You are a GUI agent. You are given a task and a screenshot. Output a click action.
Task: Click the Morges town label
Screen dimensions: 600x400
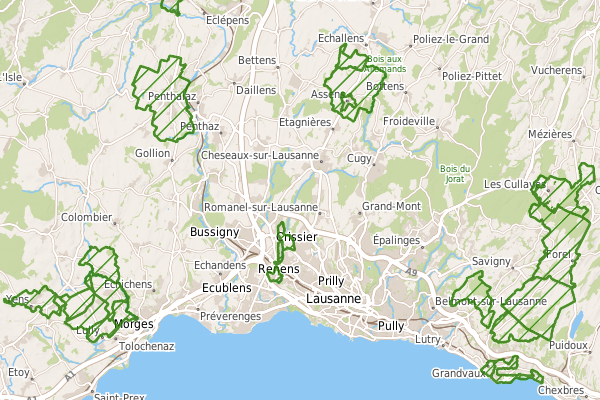tap(134, 324)
